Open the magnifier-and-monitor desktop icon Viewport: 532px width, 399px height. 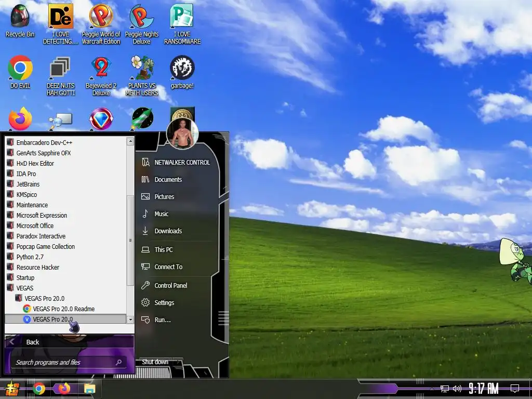click(x=60, y=121)
